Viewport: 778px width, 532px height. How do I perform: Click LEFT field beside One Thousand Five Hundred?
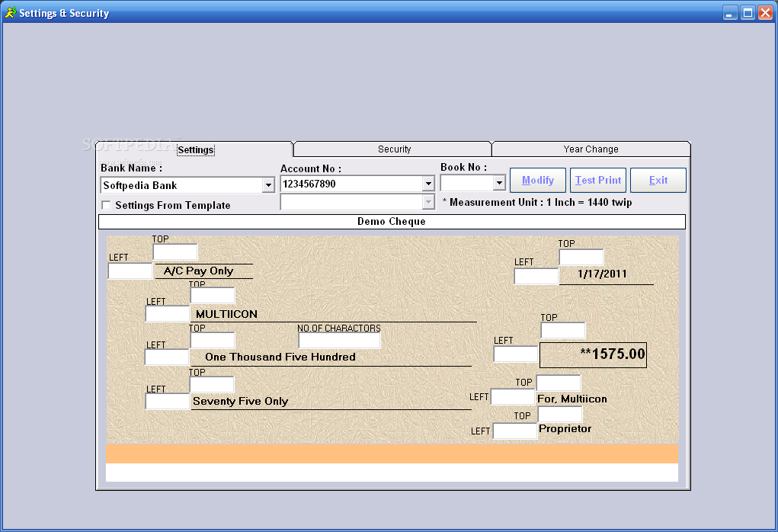tap(167, 357)
